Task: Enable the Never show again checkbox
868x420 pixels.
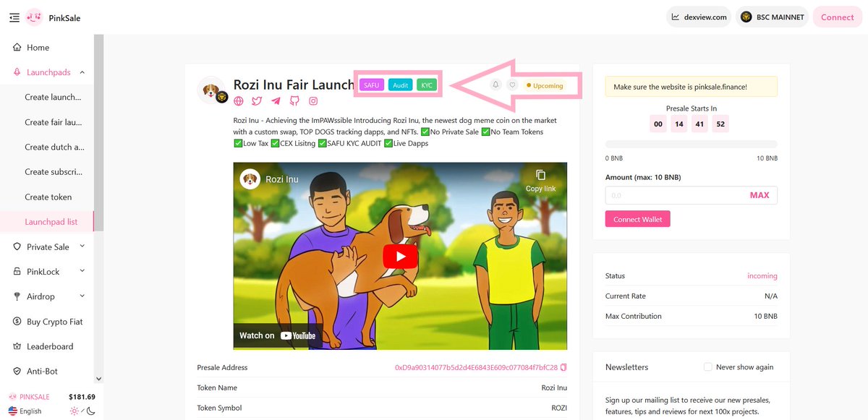Action: (707, 367)
